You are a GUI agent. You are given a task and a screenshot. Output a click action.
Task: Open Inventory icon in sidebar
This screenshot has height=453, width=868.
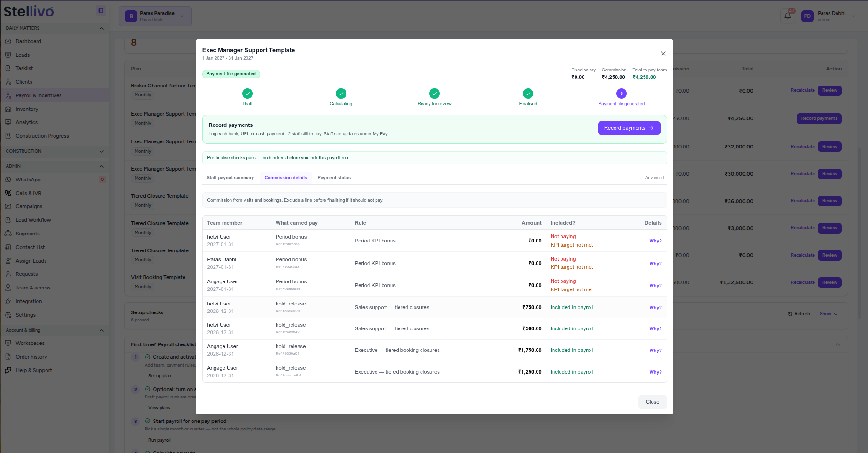click(8, 109)
